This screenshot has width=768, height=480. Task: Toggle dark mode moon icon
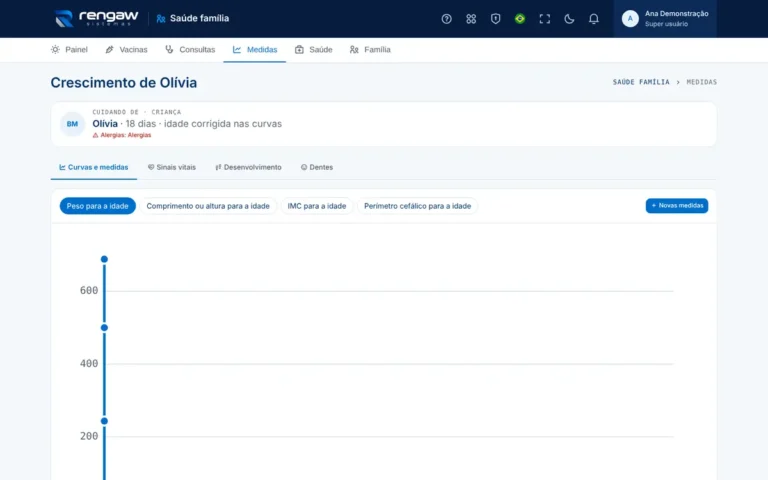click(569, 19)
